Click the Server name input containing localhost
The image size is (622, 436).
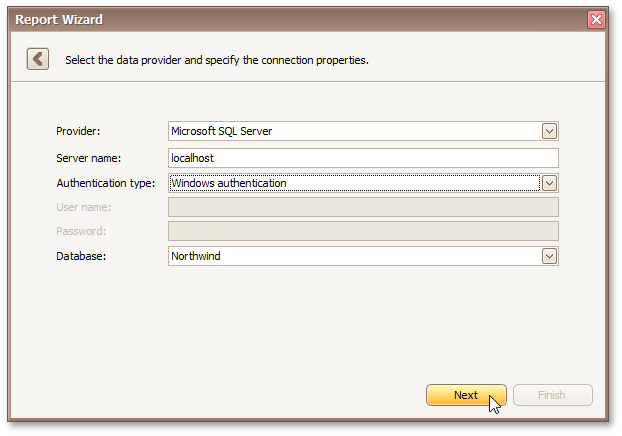point(363,158)
